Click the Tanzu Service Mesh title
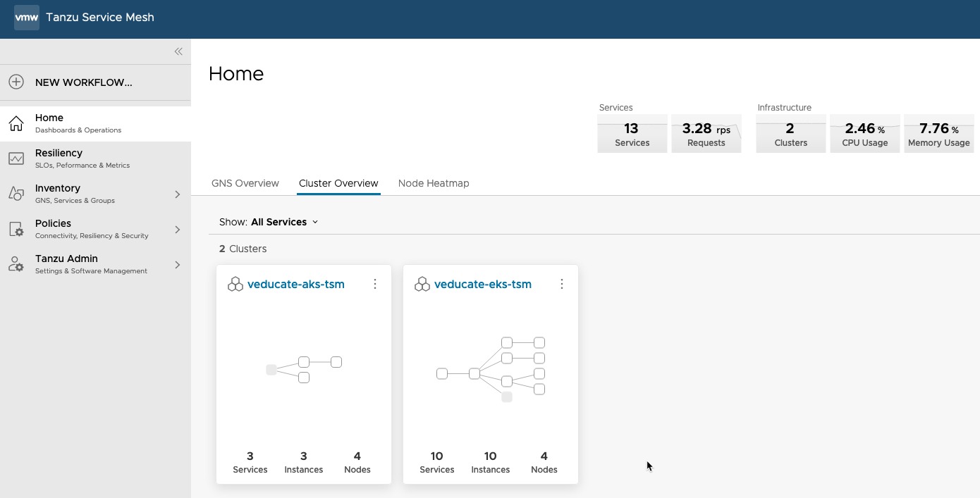The height and width of the screenshot is (498, 980). 100,18
